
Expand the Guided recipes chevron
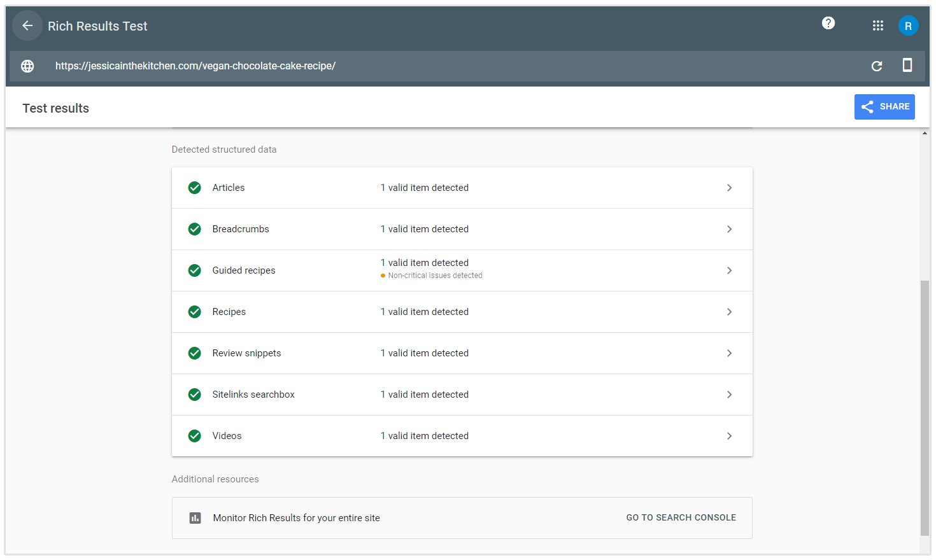(729, 270)
